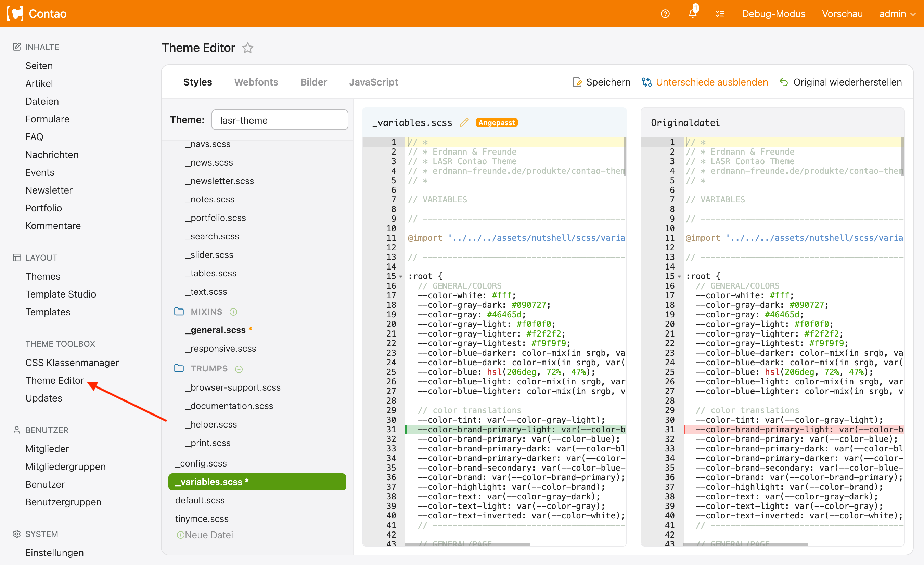Viewport: 924px width, 565px height.
Task: Open Benutzergruppen in the sidebar
Action: tap(63, 502)
